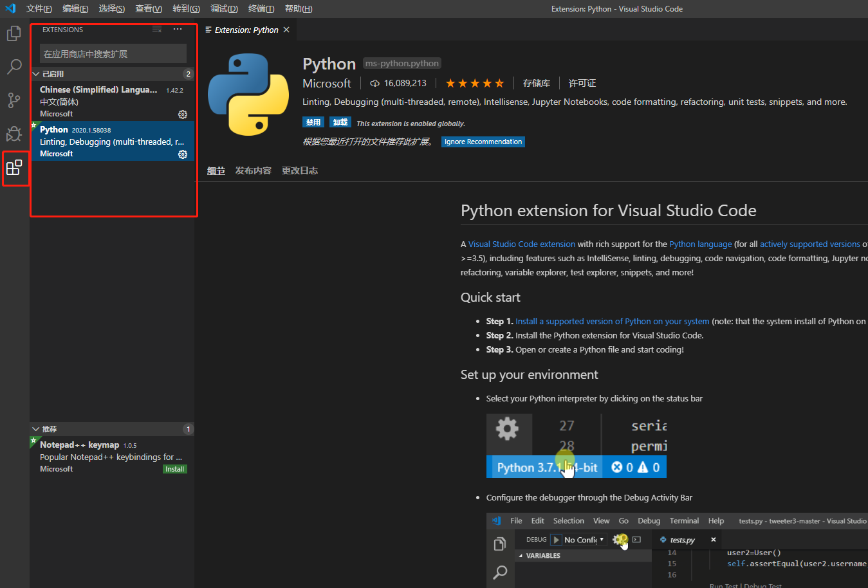Open Install a supported version of Python link
Viewport: 868px width, 588px height.
613,322
